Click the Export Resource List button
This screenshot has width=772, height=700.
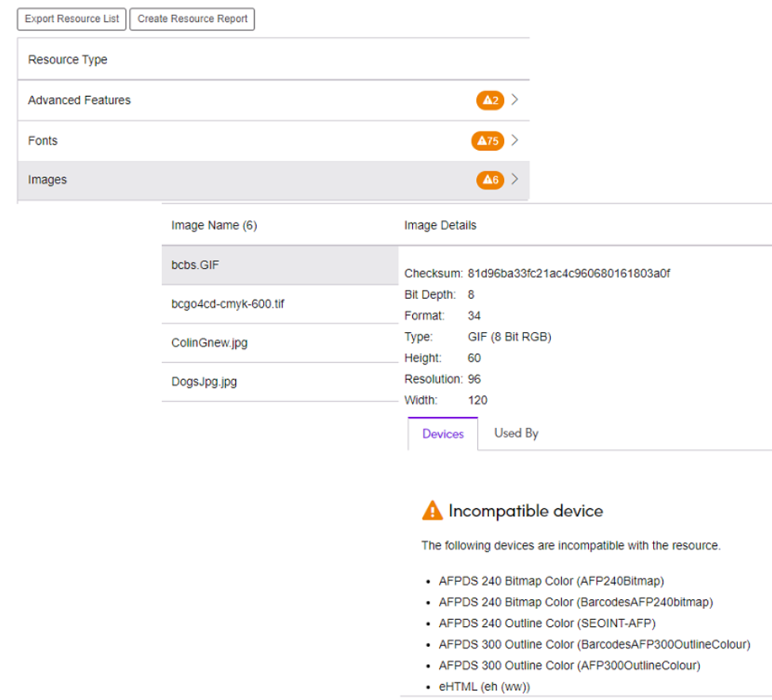coord(72,19)
